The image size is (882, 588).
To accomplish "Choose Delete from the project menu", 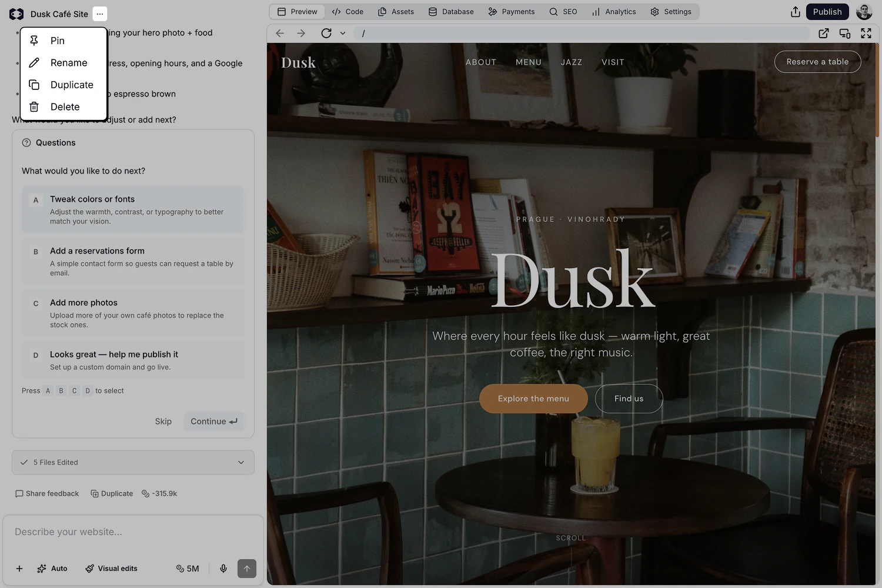I will click(64, 107).
